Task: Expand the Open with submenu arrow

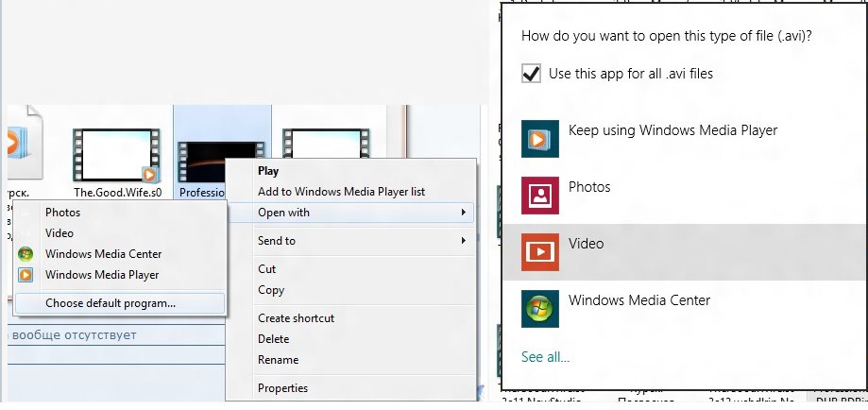Action: [x=464, y=213]
